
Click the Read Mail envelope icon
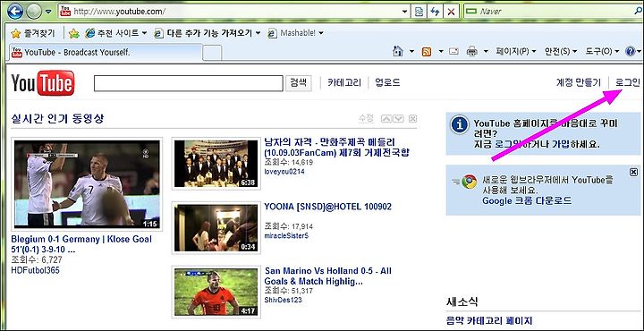[453, 52]
